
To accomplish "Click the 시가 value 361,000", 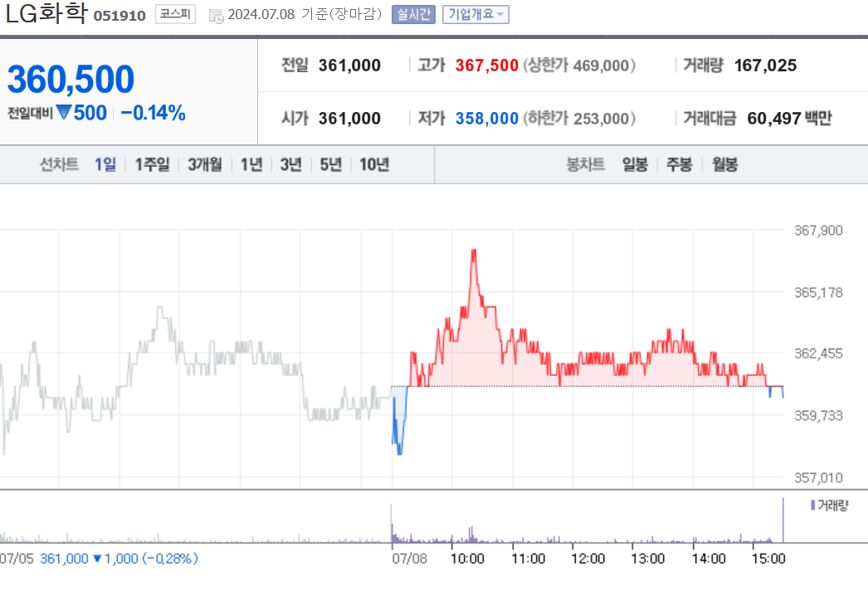I will [349, 119].
